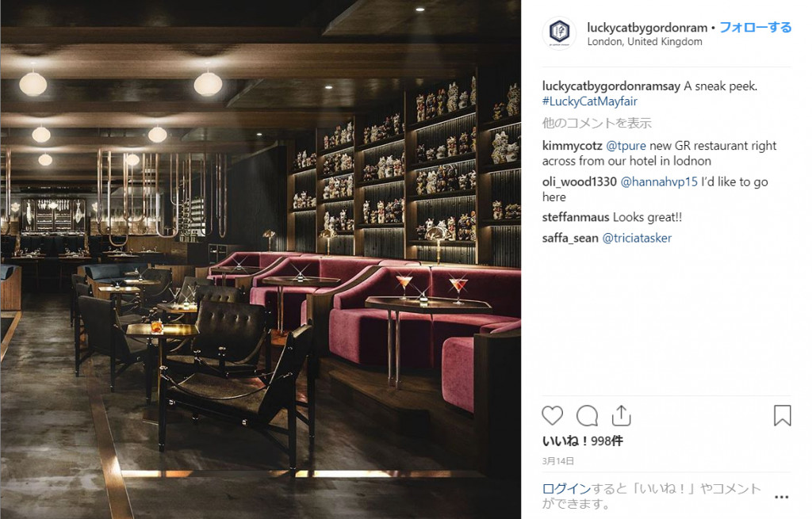Open steffanmaus's profile
812x519 pixels.
tap(576, 217)
